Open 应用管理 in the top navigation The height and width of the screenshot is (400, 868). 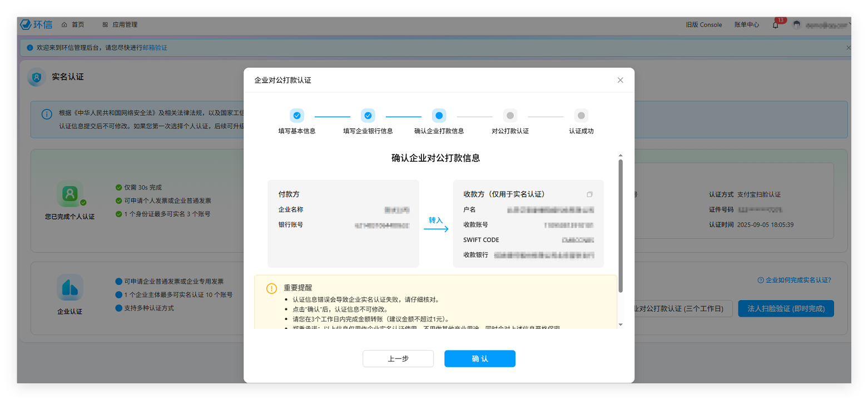[x=120, y=24]
